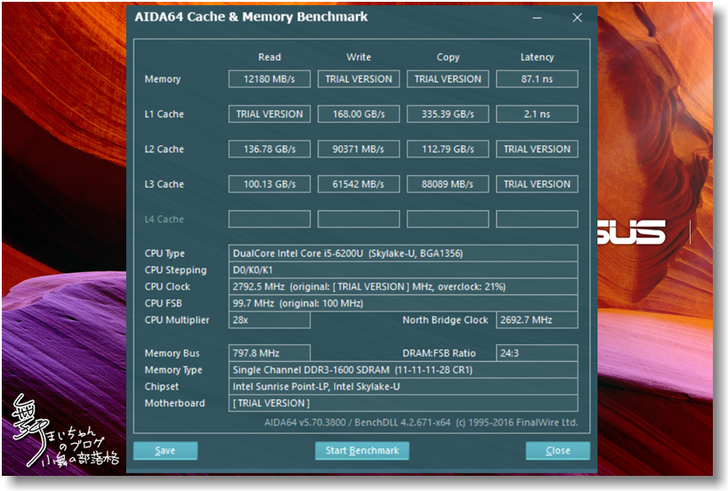Click the Memory Read 12180 MB/s field
The width and height of the screenshot is (728, 491).
click(x=269, y=79)
